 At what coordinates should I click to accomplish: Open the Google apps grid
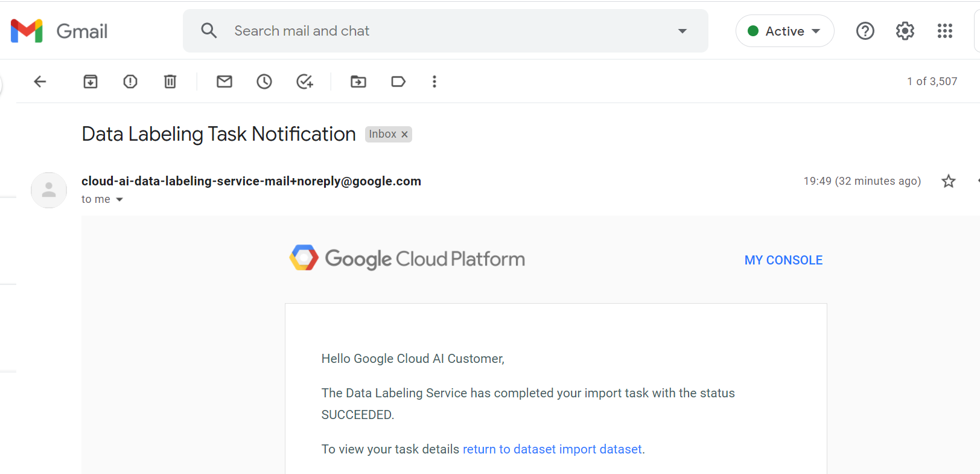point(945,31)
